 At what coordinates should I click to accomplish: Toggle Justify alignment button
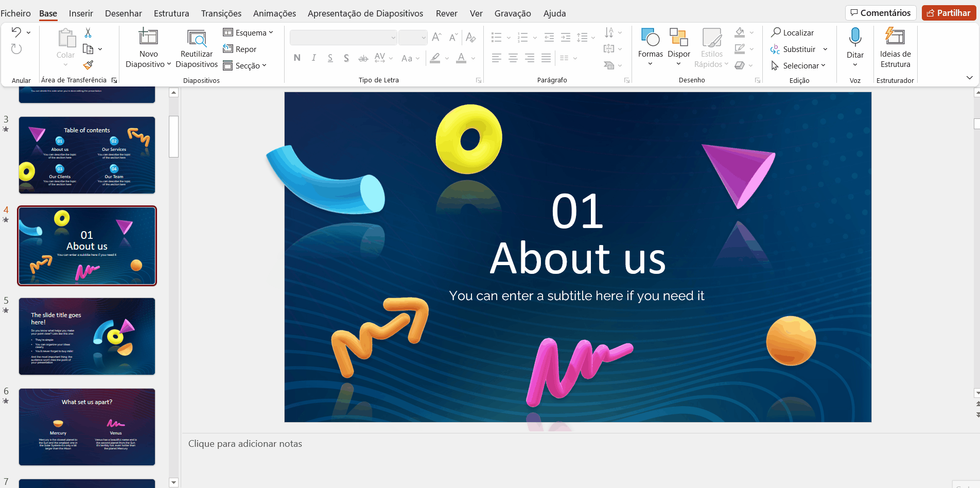[x=546, y=58]
